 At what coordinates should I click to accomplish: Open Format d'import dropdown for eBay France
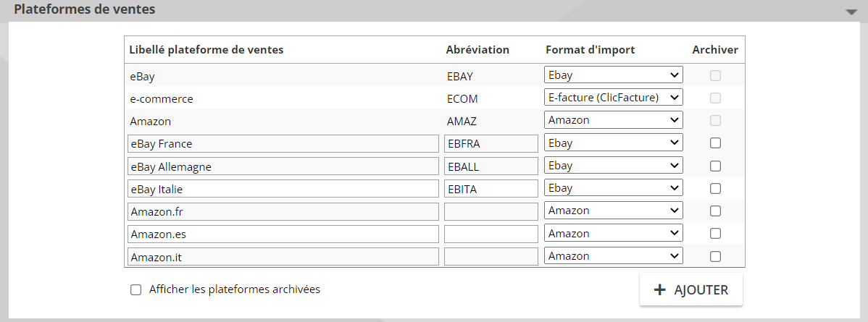[x=614, y=143]
